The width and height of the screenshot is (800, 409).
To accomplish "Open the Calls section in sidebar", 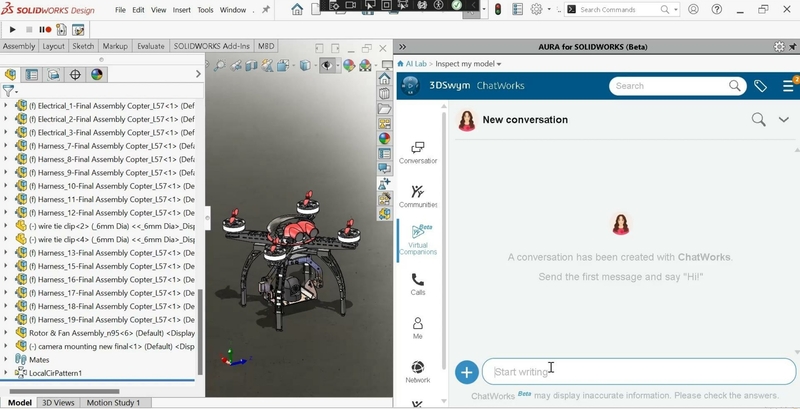I will click(x=418, y=284).
